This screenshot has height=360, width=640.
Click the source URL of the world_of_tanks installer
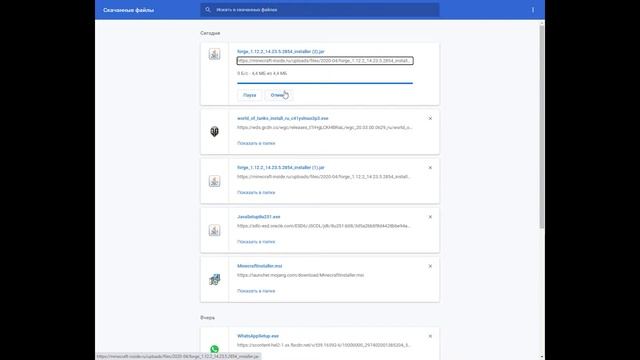tap(324, 127)
